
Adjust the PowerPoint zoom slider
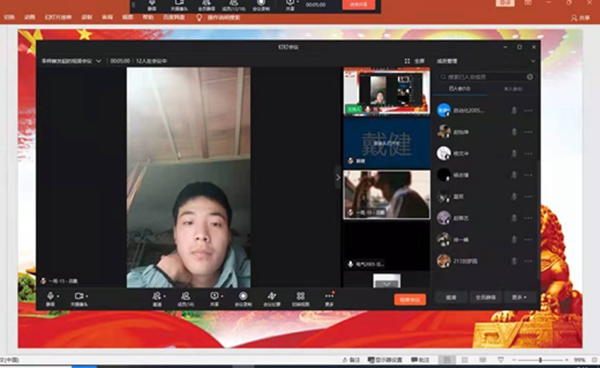click(540, 360)
